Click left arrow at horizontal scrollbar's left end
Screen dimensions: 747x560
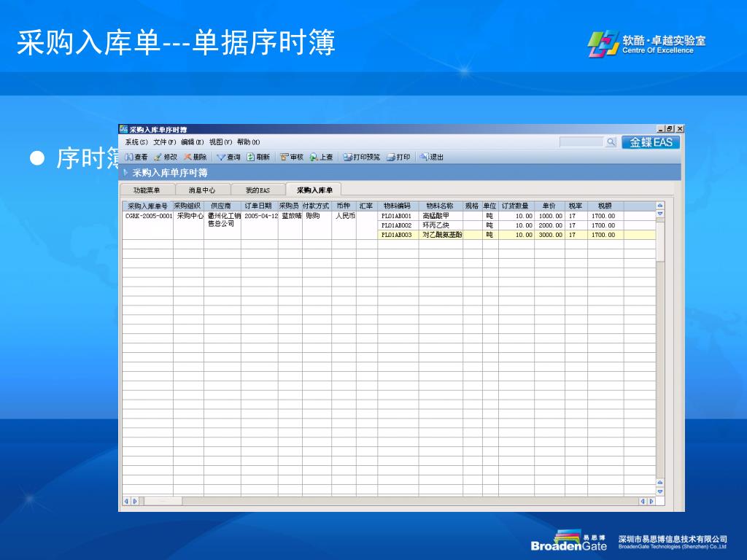pyautogui.click(x=126, y=501)
